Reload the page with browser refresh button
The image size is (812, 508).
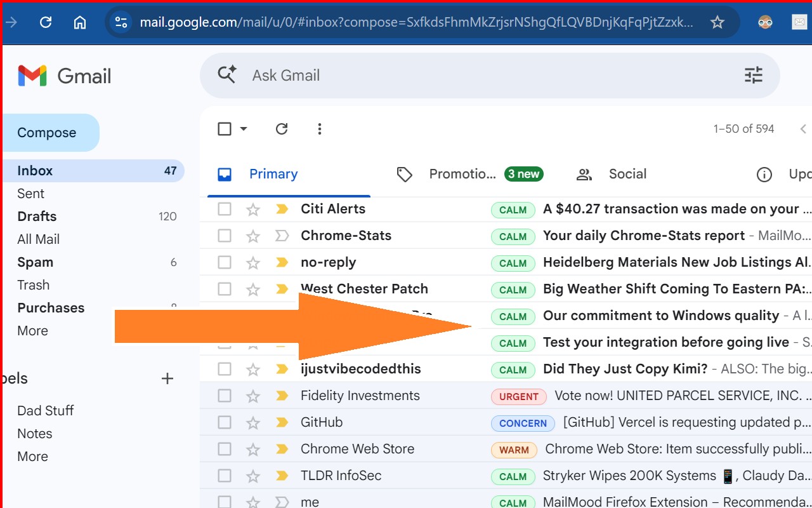(46, 23)
